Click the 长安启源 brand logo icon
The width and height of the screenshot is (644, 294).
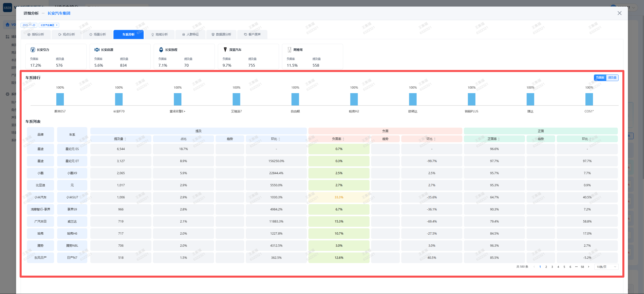[x=97, y=50]
